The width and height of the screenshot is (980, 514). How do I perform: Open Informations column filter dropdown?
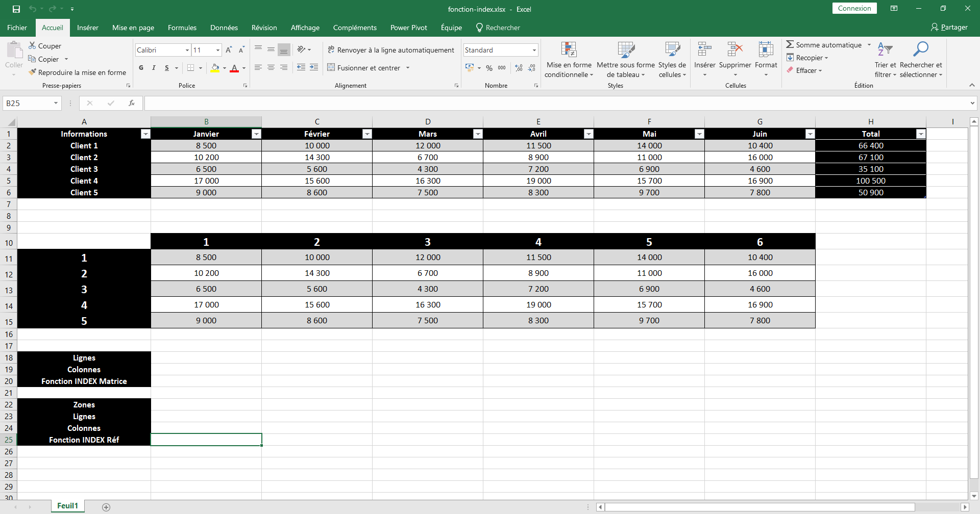[145, 134]
